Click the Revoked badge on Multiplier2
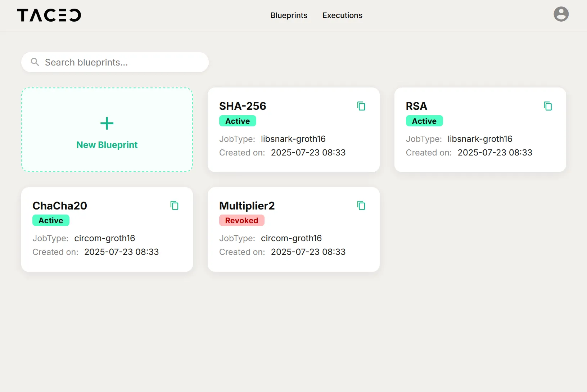This screenshot has width=587, height=392. (x=241, y=220)
